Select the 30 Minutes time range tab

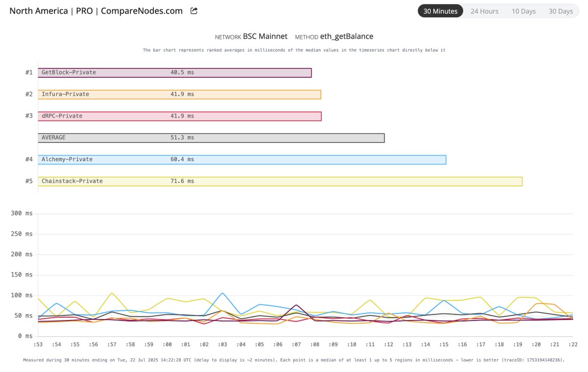click(441, 11)
